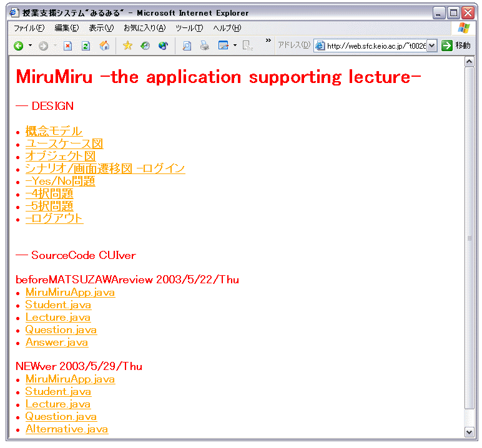Open the ファイル(F) menu
The width and height of the screenshot is (482, 448).
click(29, 28)
